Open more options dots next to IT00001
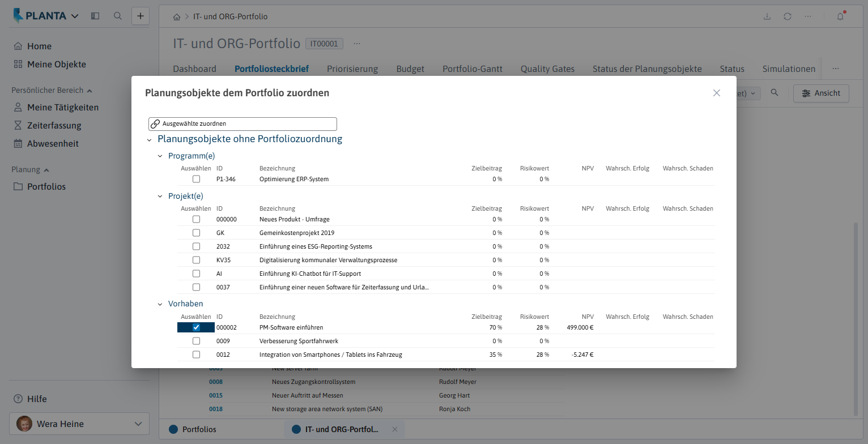The height and width of the screenshot is (444, 868). (357, 44)
